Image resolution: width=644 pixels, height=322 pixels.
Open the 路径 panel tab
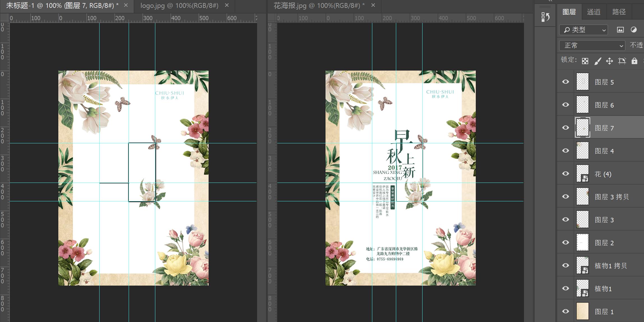click(x=619, y=12)
